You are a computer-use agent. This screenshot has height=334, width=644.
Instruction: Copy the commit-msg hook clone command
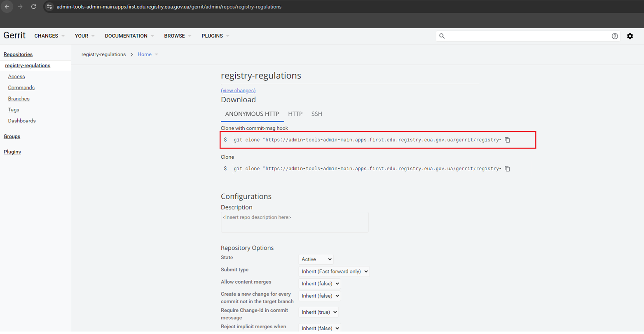(x=508, y=140)
